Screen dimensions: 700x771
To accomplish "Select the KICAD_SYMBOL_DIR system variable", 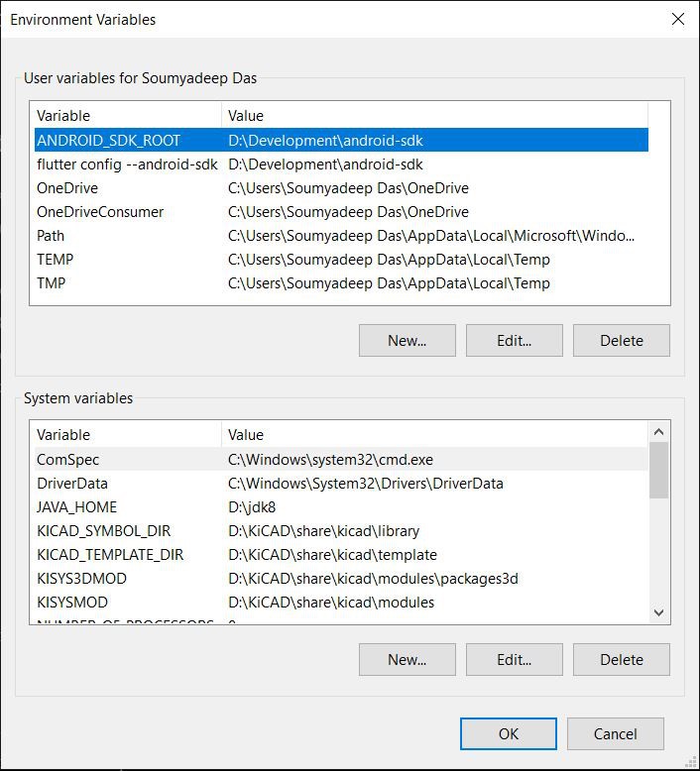I will pos(109,531).
